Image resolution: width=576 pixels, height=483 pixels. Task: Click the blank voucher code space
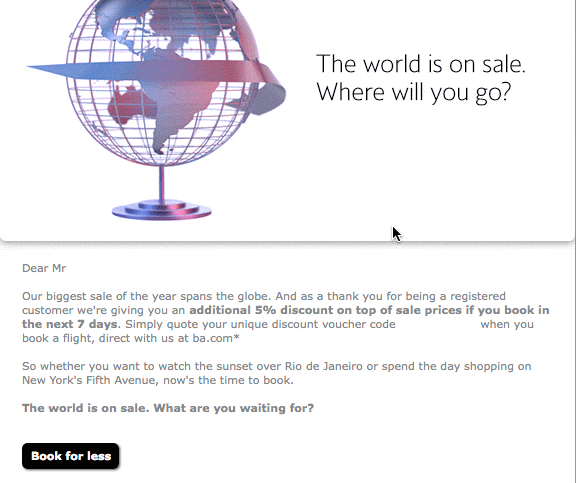438,324
